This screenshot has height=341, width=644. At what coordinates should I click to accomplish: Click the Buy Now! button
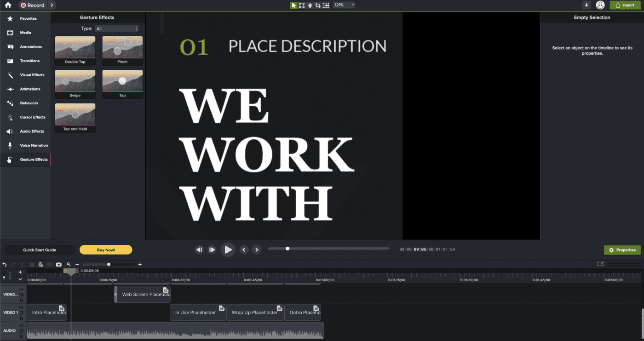[x=106, y=250]
